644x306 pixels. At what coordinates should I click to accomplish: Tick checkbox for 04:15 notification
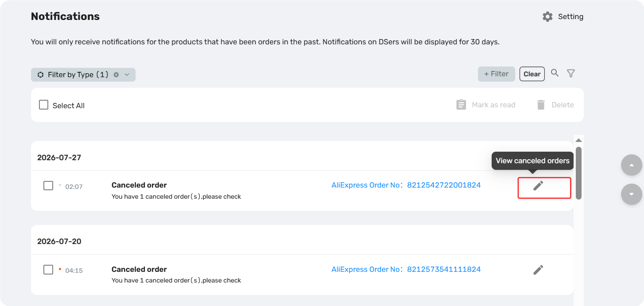click(x=48, y=269)
